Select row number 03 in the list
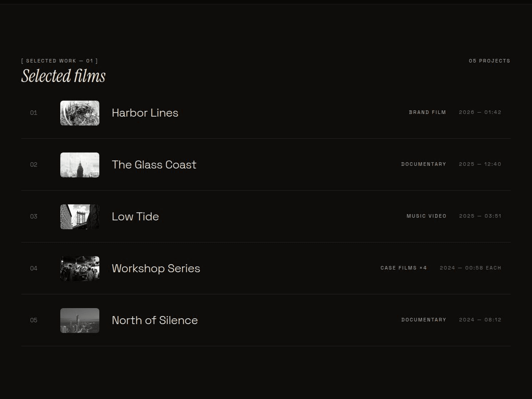This screenshot has height=399, width=532. click(x=34, y=216)
